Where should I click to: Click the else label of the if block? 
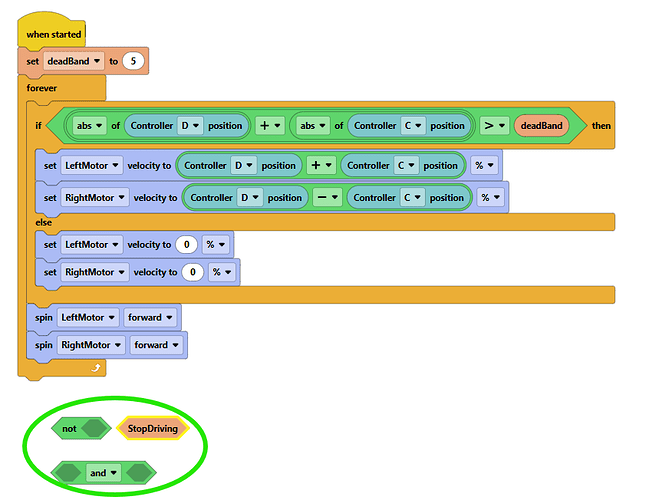coord(44,222)
